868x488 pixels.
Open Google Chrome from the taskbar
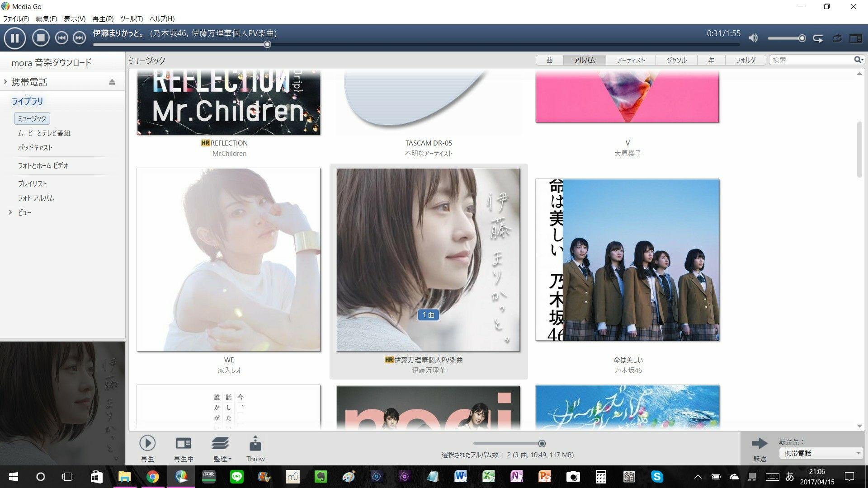coord(153,477)
